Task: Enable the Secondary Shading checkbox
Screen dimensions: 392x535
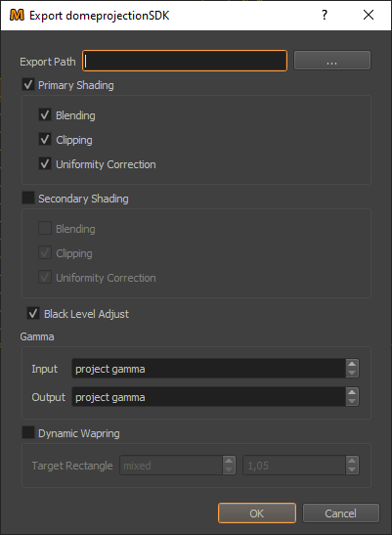Action: pyautogui.click(x=28, y=198)
